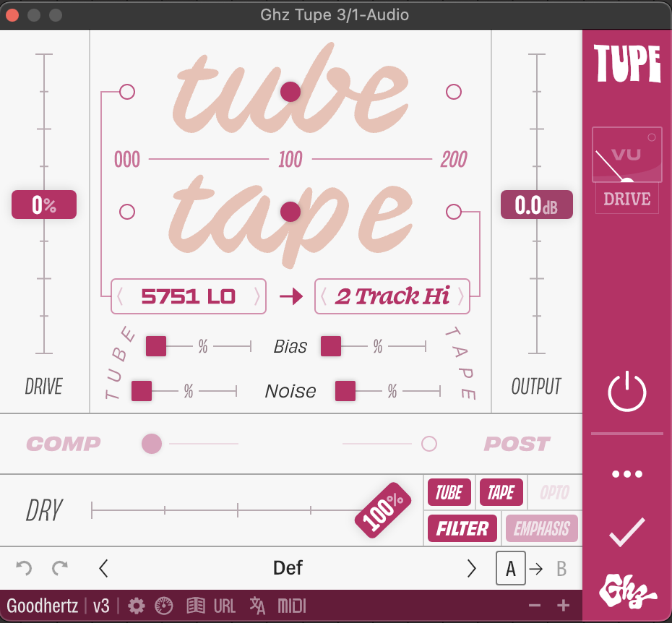Open language options with the translation icon
This screenshot has width=672, height=623.
(x=257, y=606)
